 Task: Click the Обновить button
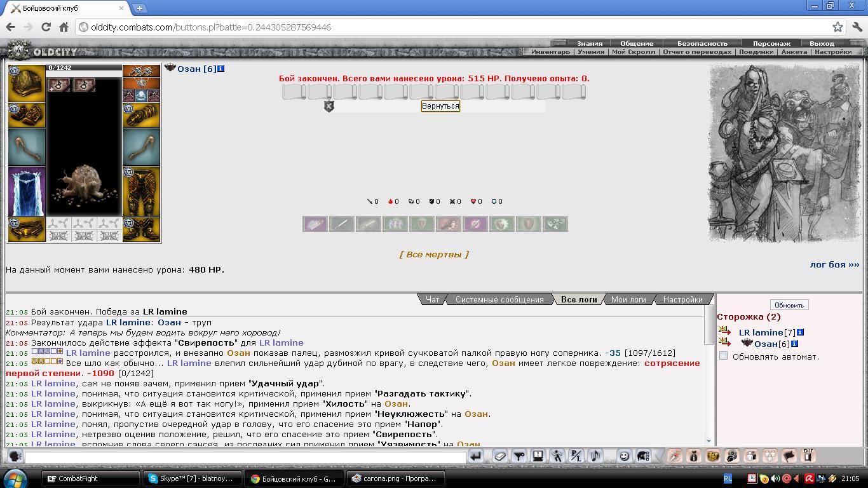click(x=789, y=305)
